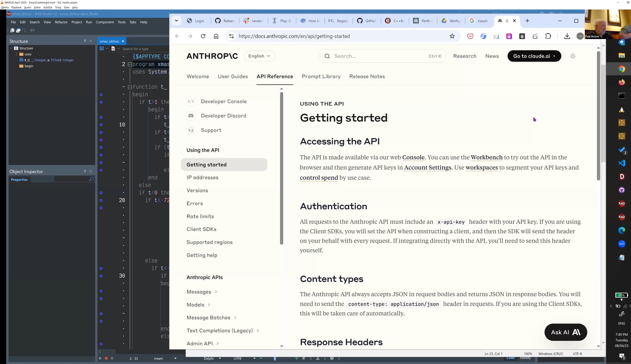Expand Text Completions (Legacy) section
631x364 pixels.
click(x=258, y=330)
